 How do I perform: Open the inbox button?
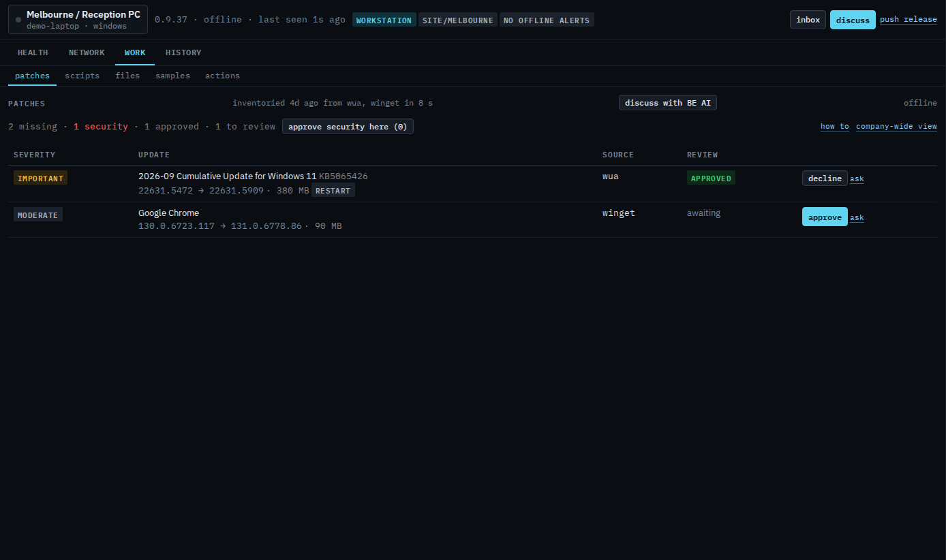pyautogui.click(x=808, y=20)
